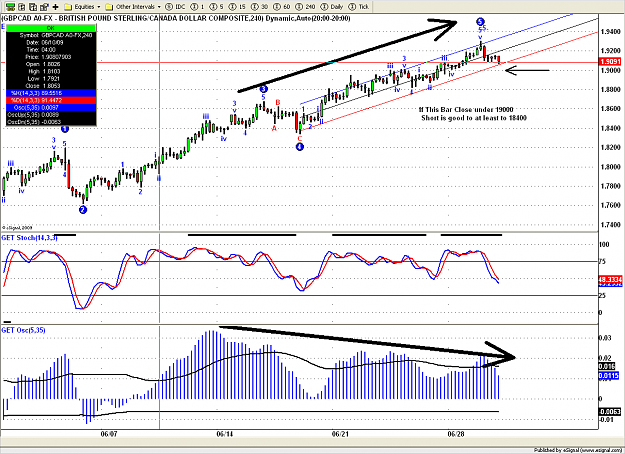The height and width of the screenshot is (454, 625).
Task: Open the Other Intervals dropdown
Action: click(x=133, y=6)
